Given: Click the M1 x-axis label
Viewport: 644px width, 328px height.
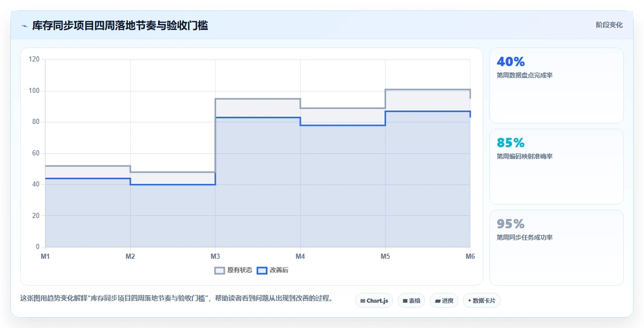Looking at the screenshot, I should coord(45,256).
